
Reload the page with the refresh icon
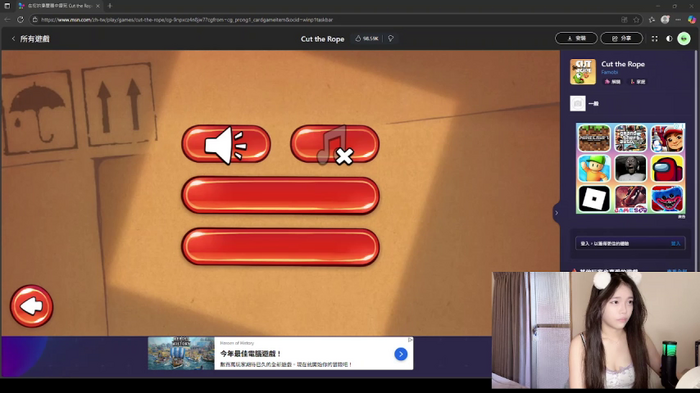click(20, 20)
